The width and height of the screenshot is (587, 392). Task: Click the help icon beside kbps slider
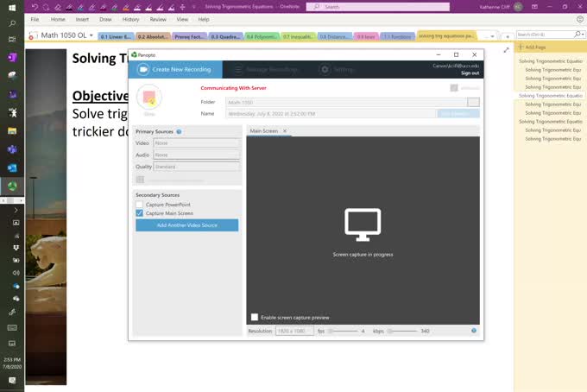(474, 331)
